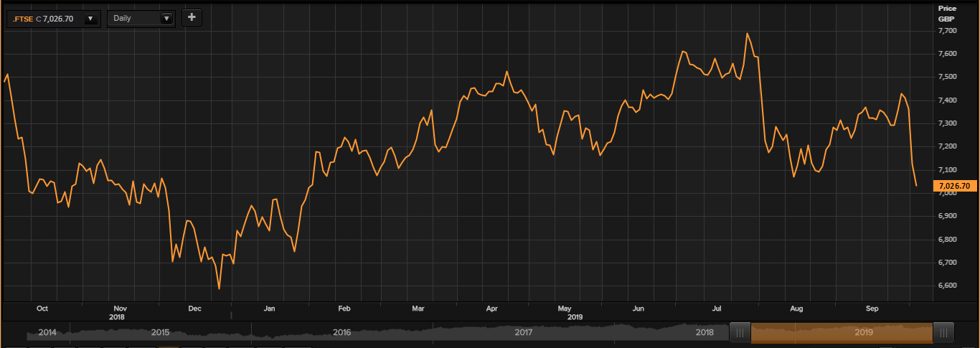Click the highlighted 2019 range in the navigator
This screenshot has width=980, height=348.
pos(842,332)
